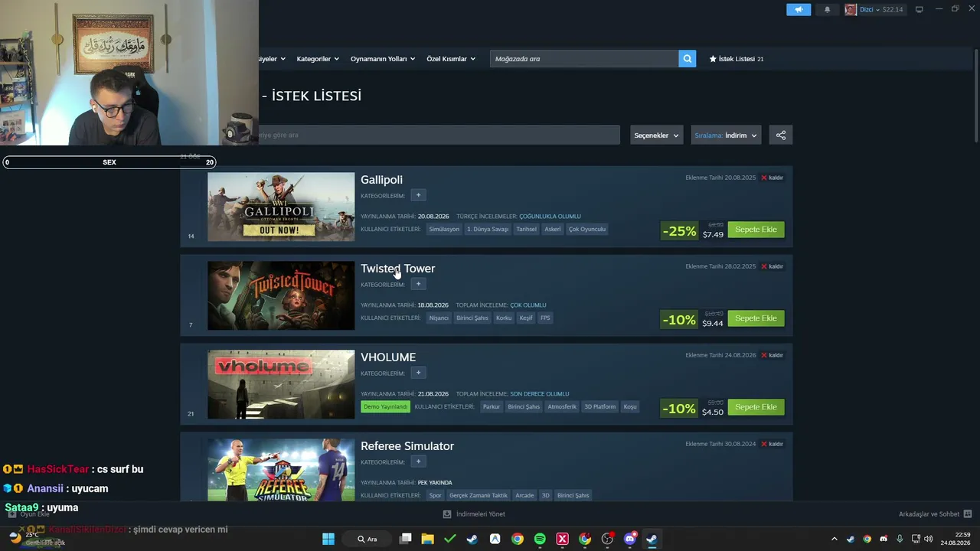Add Twisted Tower to cart
The width and height of the screenshot is (980, 551).
(756, 318)
